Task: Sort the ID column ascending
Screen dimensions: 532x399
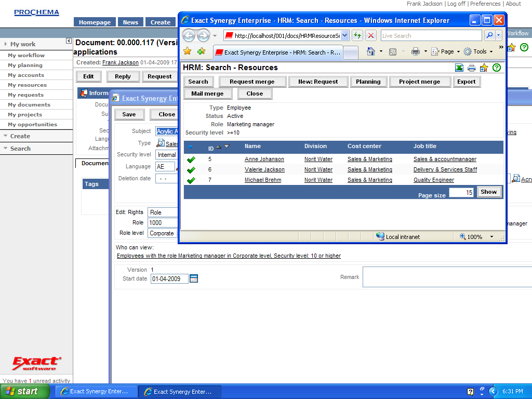Action: [x=219, y=147]
